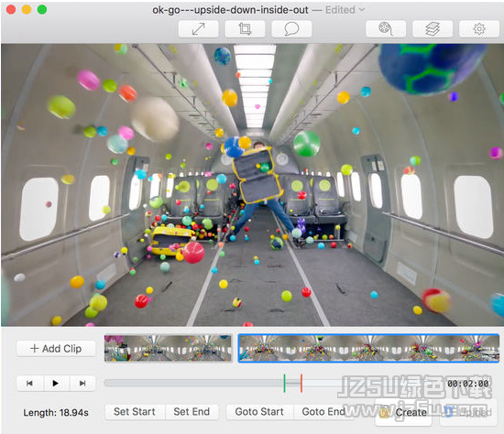Expand the Edited title dropdown chevron
This screenshot has height=434, width=504.
[362, 10]
